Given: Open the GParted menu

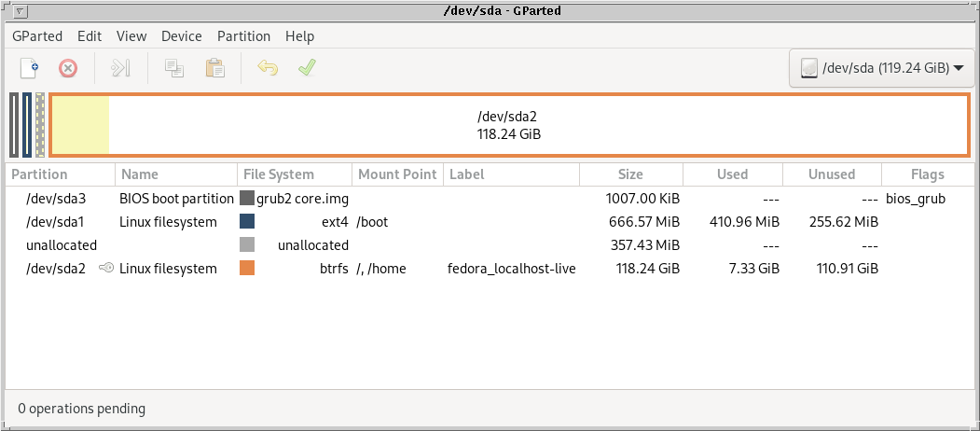Looking at the screenshot, I should click(x=37, y=36).
